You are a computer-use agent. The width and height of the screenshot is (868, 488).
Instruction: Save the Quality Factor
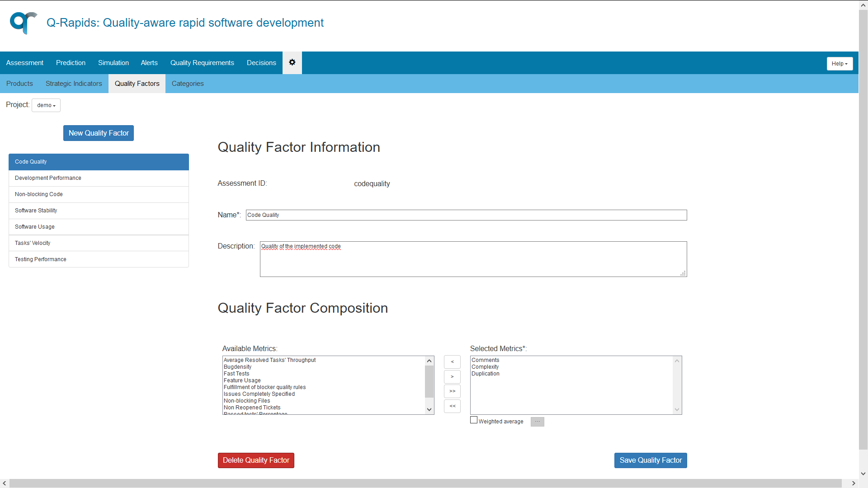coord(650,460)
